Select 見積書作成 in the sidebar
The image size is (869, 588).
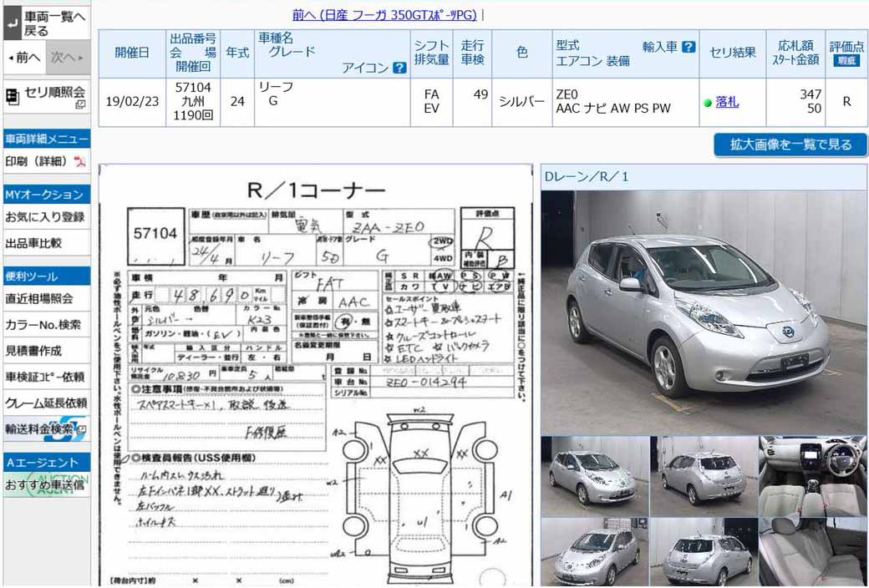pos(47,351)
